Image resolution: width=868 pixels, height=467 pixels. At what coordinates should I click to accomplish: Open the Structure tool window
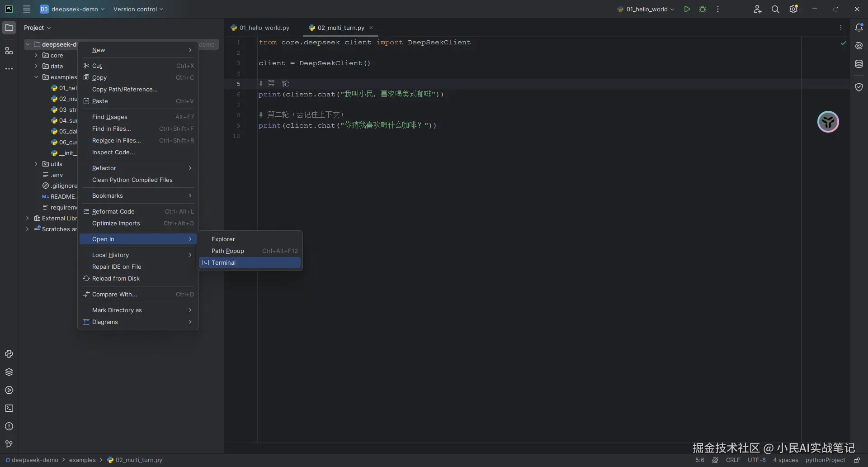(x=9, y=51)
